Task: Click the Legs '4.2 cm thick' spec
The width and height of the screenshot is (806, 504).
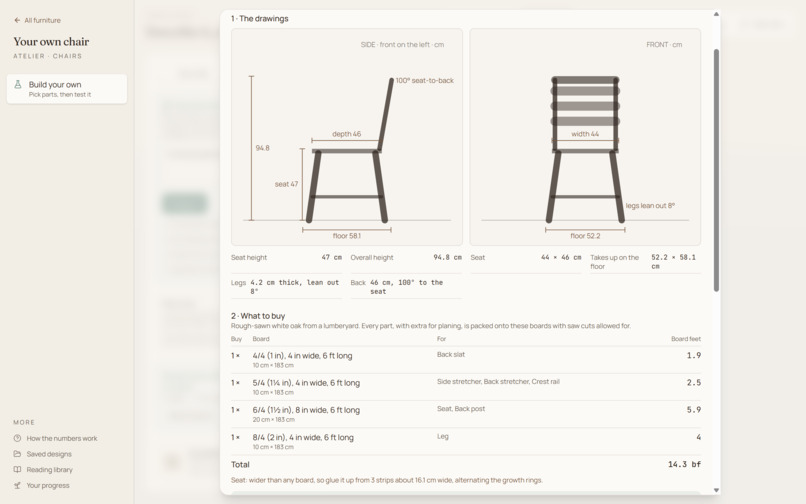Action: coord(295,286)
